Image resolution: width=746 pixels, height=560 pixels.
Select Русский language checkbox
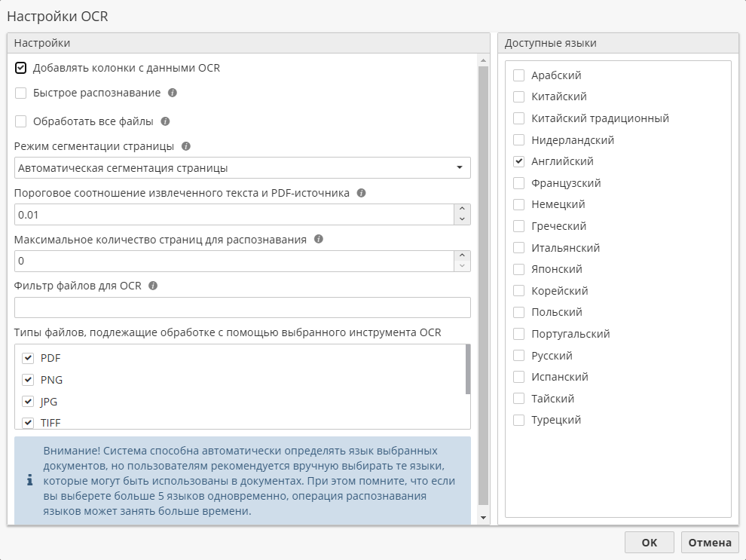point(518,356)
